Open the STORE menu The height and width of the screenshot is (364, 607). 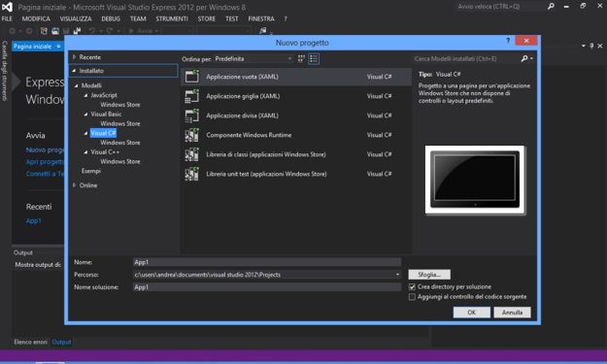[206, 18]
